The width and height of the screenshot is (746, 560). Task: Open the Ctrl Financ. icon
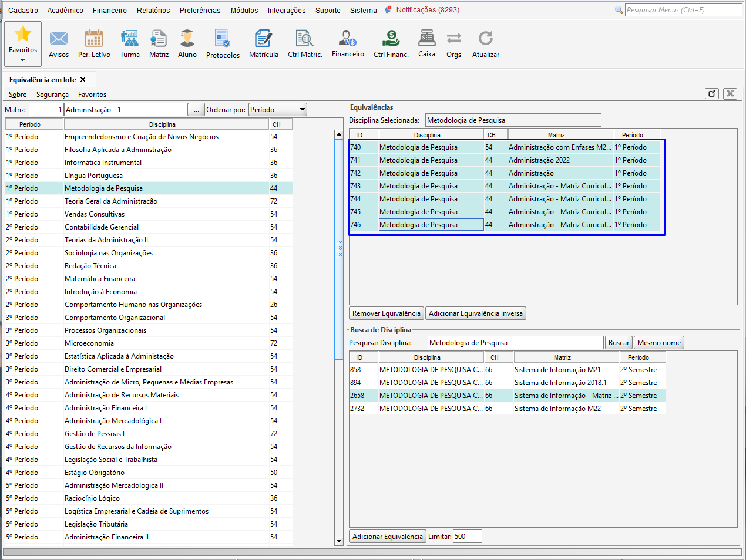pos(391,39)
